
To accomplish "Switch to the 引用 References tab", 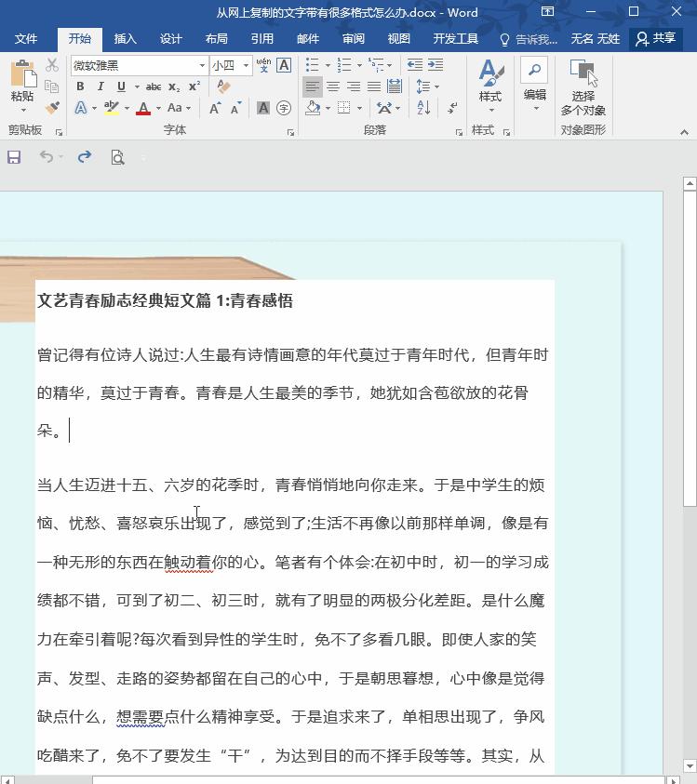I will 261,39.
